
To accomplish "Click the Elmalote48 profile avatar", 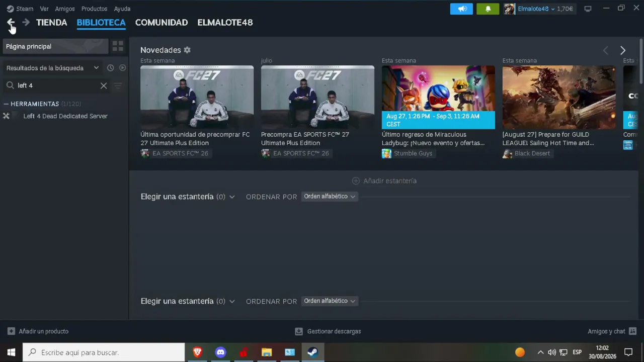I will (510, 9).
